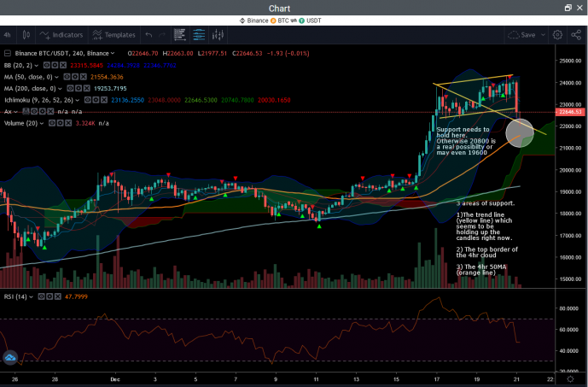Redo the last chart action
The width and height of the screenshot is (588, 387).
click(x=162, y=35)
